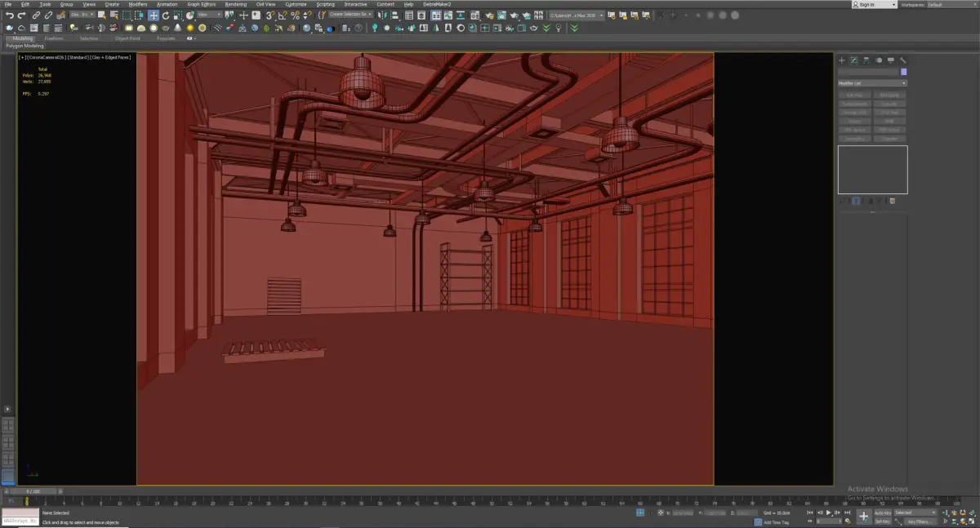Click the Mirror tool icon

pyautogui.click(x=382, y=15)
